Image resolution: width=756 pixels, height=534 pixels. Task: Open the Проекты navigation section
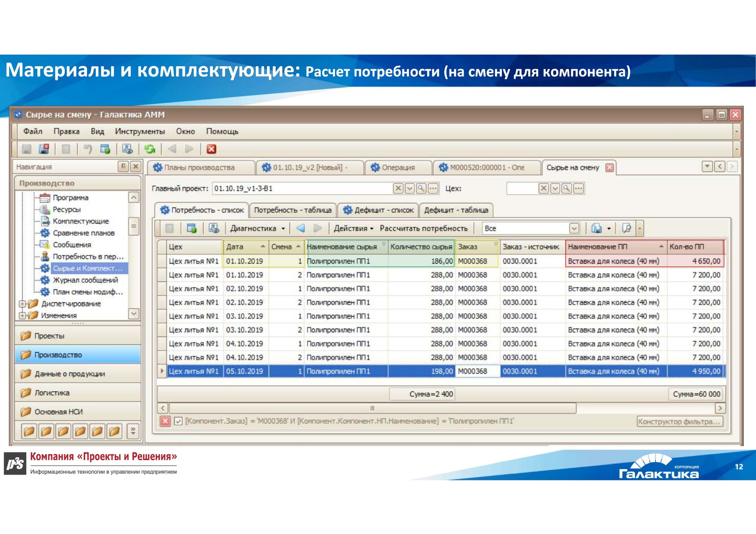[78, 336]
